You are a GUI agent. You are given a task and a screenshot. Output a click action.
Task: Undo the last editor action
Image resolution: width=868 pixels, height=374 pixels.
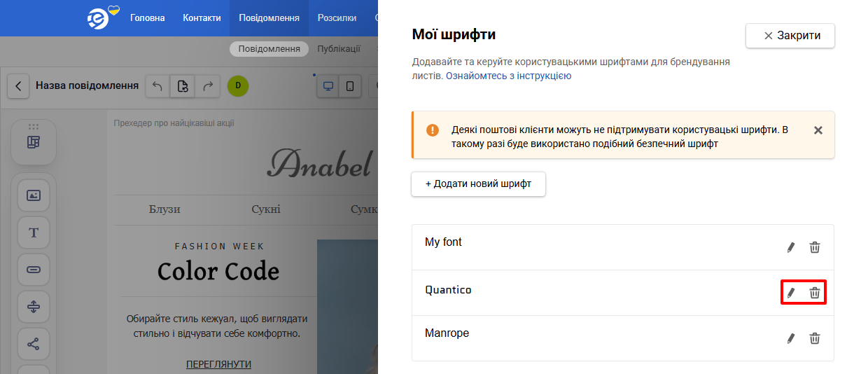(x=157, y=86)
